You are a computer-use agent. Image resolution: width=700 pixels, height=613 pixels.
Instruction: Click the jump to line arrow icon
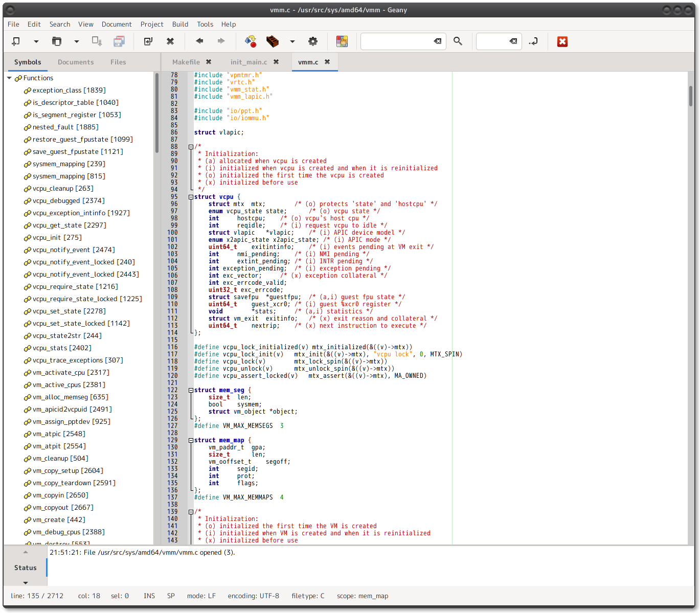pos(533,41)
